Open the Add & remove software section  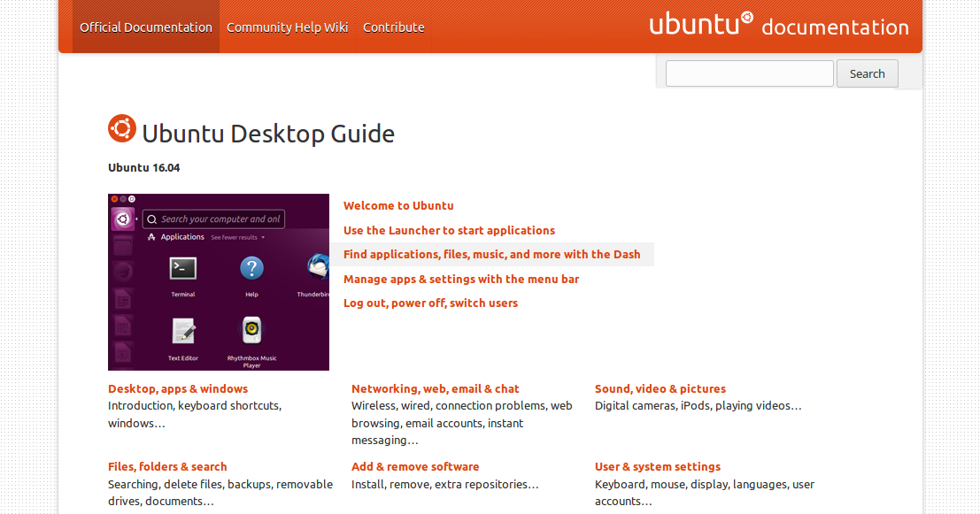414,466
